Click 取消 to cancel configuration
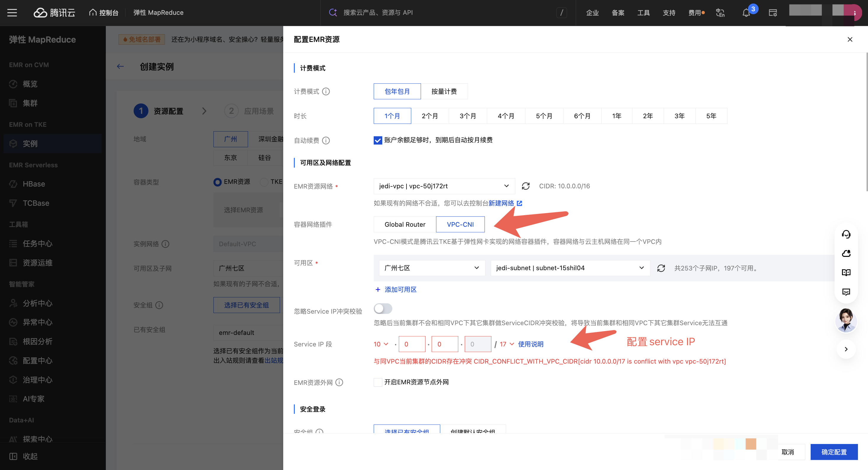Viewport: 868px width, 470px height. coord(788,452)
